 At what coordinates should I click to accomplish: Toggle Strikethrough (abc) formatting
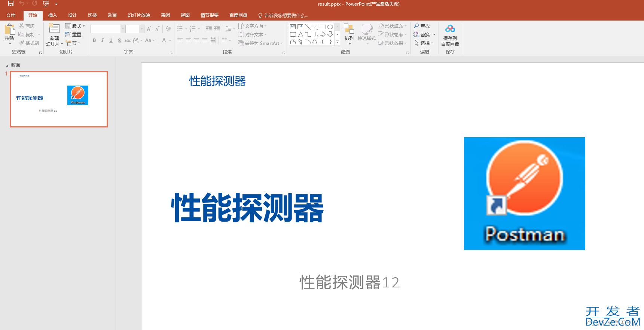pos(128,40)
